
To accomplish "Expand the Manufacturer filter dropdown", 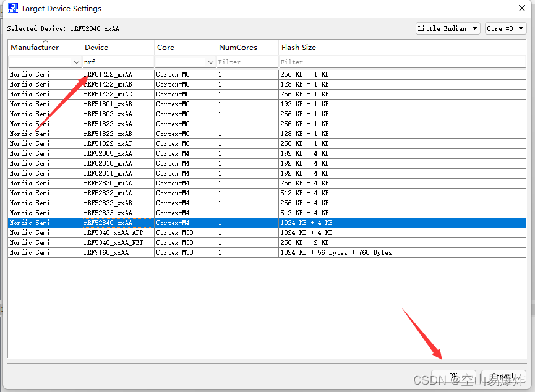I will [77, 62].
